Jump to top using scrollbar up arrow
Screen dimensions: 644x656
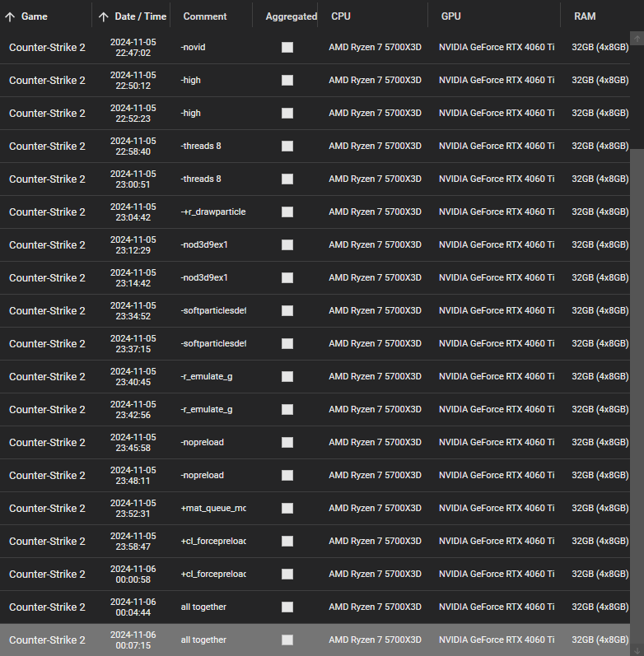tap(637, 39)
